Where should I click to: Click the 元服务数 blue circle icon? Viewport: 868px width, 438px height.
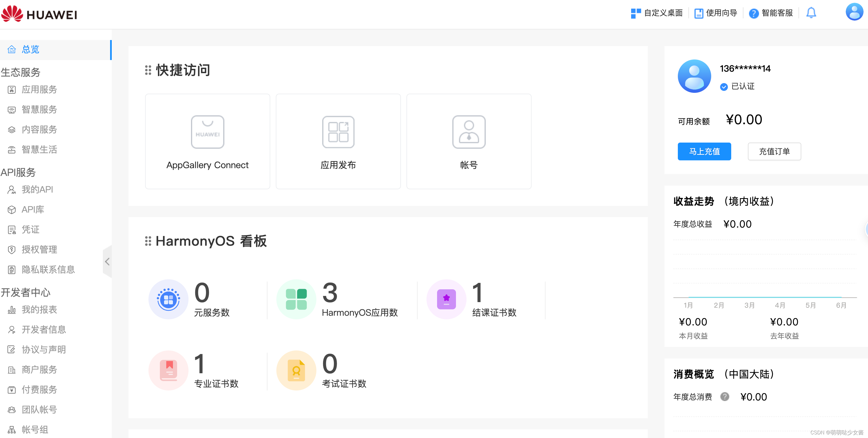pyautogui.click(x=168, y=299)
